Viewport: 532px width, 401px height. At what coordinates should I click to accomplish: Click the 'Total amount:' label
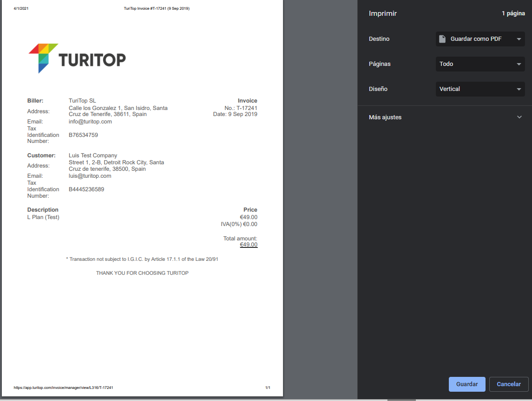(240, 239)
